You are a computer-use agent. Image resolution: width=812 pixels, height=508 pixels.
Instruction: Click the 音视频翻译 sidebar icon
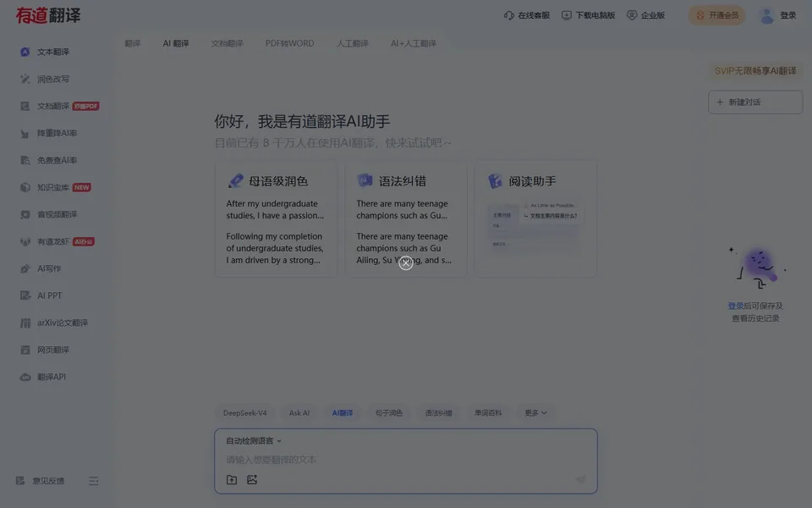(25, 214)
